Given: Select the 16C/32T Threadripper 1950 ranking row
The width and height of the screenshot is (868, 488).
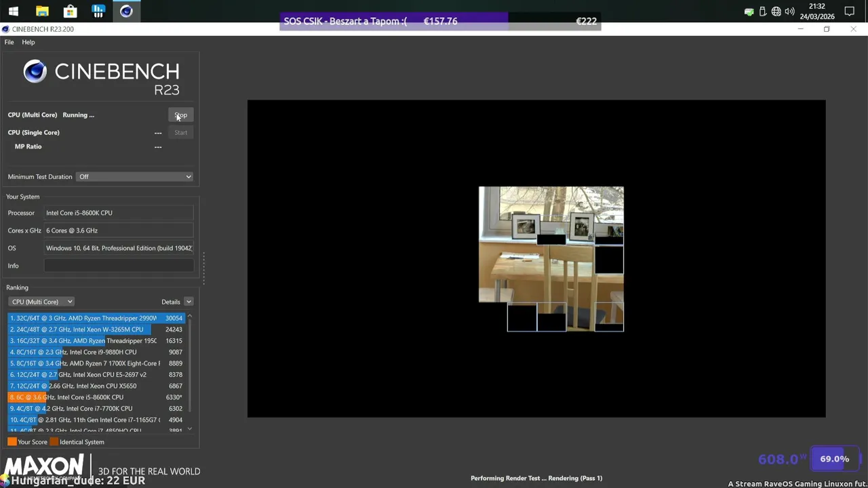Looking at the screenshot, I should tap(96, 341).
